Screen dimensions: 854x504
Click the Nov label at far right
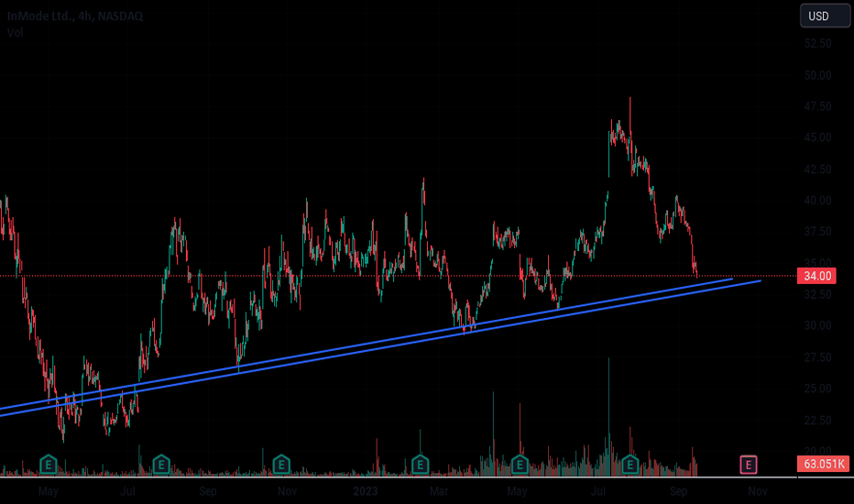tap(758, 491)
